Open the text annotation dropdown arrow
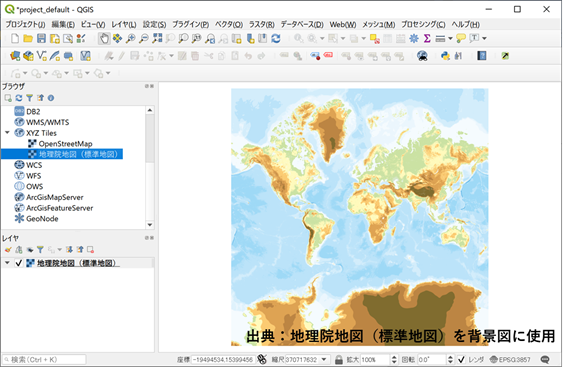565x367 pixels. coord(485,38)
